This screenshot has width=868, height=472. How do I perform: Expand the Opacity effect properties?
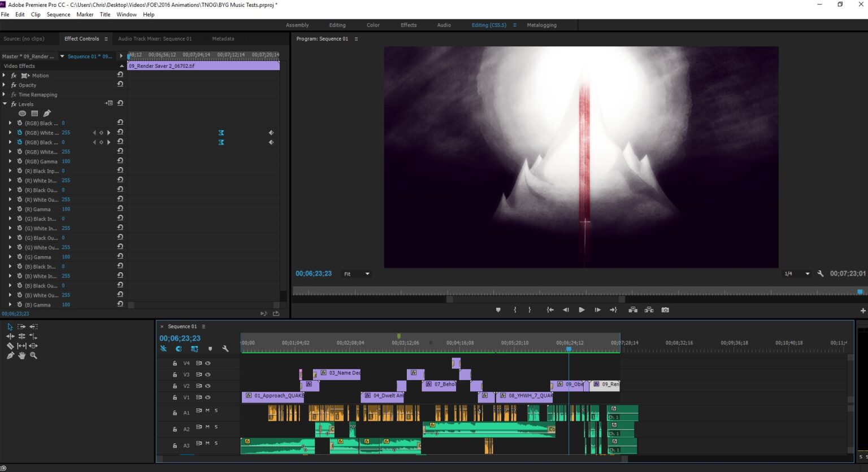coord(4,85)
